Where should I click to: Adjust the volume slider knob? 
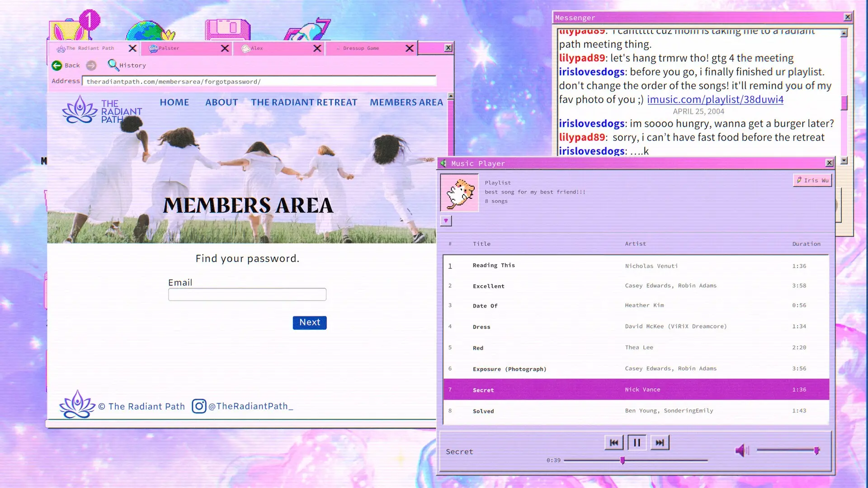[x=816, y=450]
